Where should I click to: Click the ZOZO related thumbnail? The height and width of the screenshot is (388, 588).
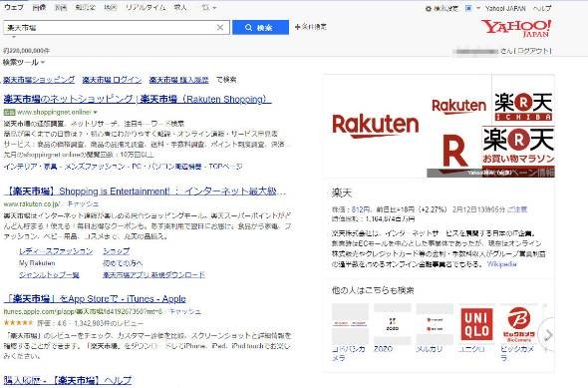pyautogui.click(x=393, y=324)
